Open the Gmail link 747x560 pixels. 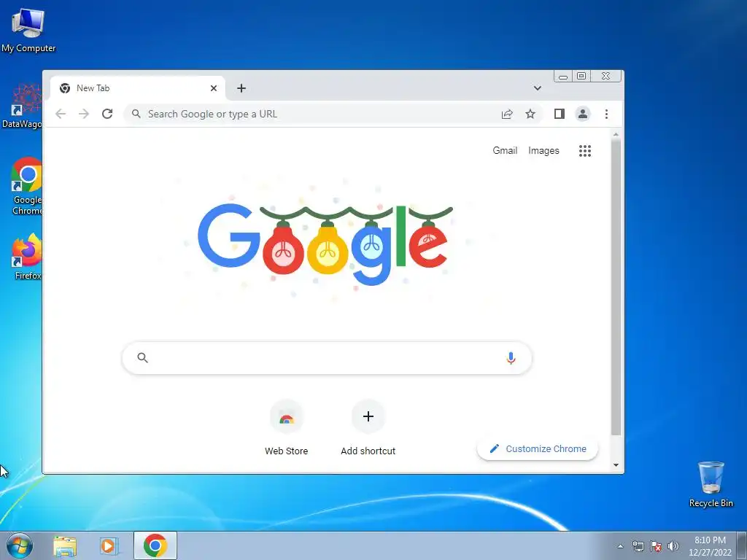click(x=505, y=150)
